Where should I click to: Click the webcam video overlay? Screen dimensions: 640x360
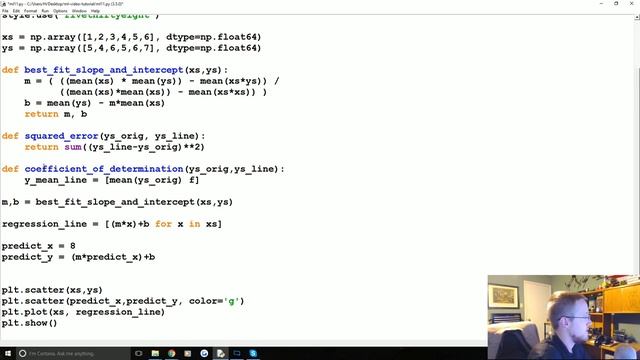pos(564,317)
